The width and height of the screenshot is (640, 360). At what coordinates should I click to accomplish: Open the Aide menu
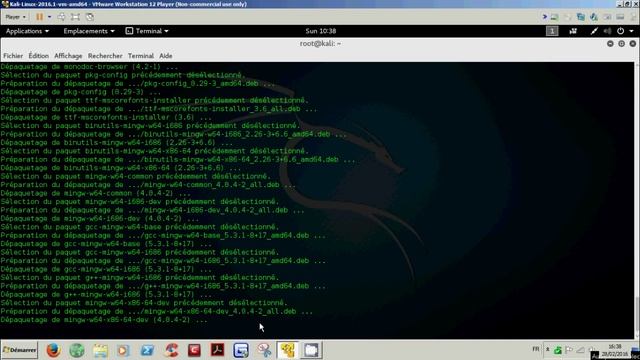(x=166, y=56)
